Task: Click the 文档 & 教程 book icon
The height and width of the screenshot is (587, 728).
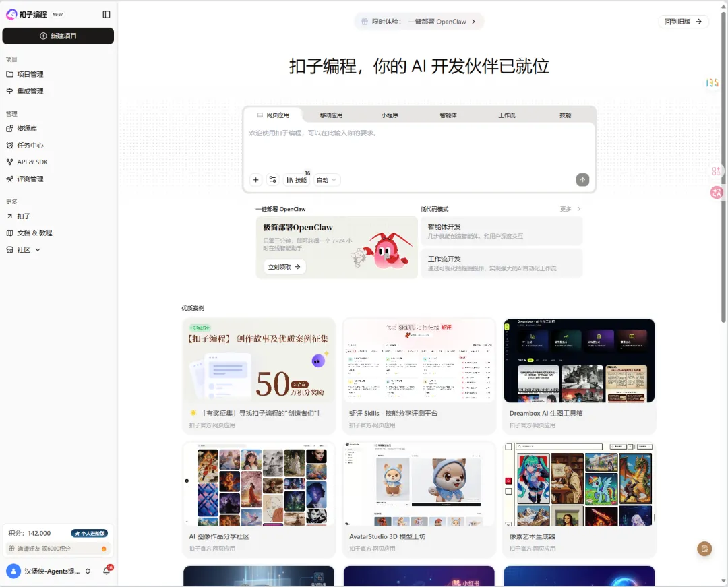Action: [9, 233]
